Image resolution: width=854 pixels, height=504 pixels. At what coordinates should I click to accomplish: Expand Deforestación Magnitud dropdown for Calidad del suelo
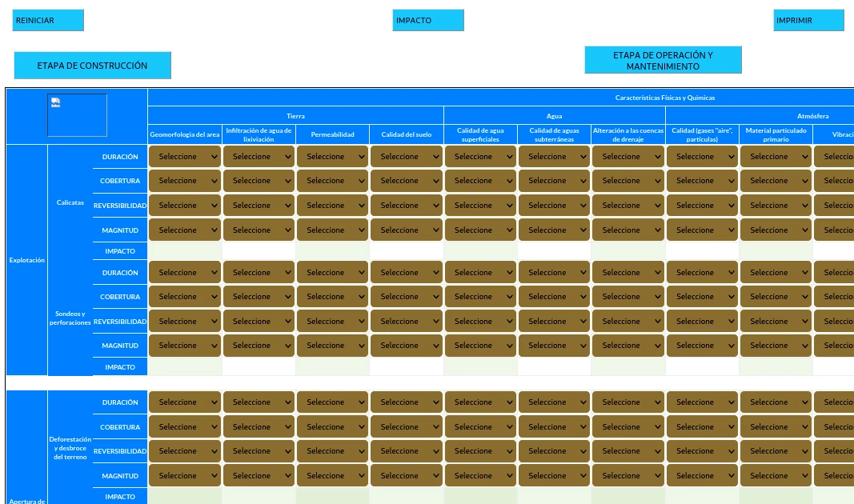(x=406, y=476)
